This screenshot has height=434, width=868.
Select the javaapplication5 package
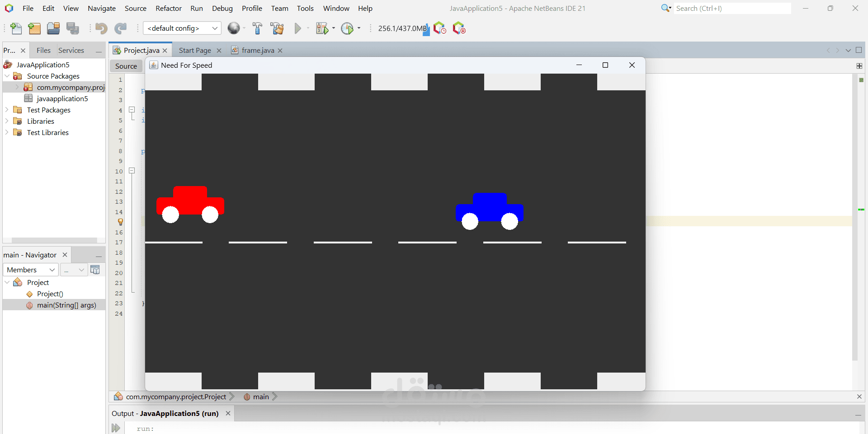[62, 98]
